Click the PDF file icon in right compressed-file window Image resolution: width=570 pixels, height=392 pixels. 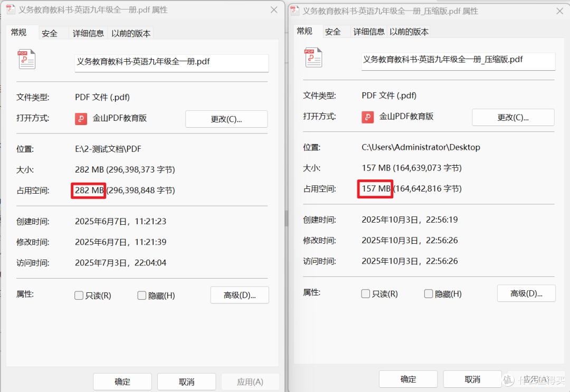coord(313,58)
